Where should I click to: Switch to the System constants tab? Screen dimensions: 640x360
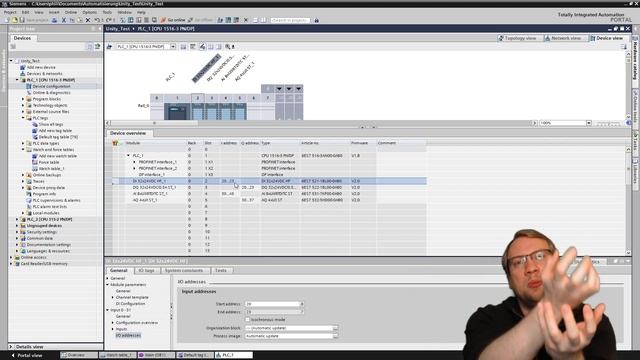pyautogui.click(x=184, y=271)
